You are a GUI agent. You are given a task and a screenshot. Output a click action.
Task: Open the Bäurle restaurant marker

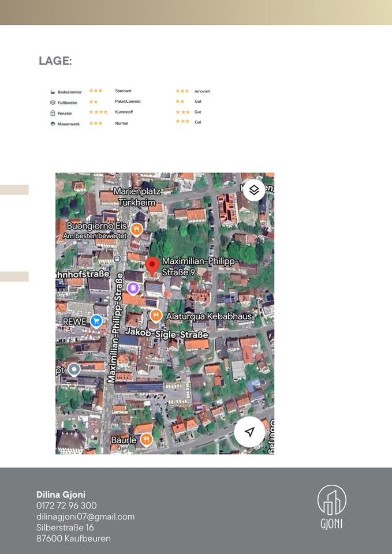(146, 440)
